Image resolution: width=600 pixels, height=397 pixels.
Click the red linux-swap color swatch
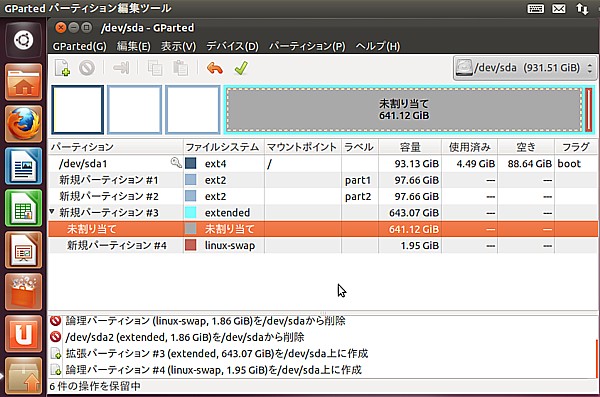tap(191, 245)
